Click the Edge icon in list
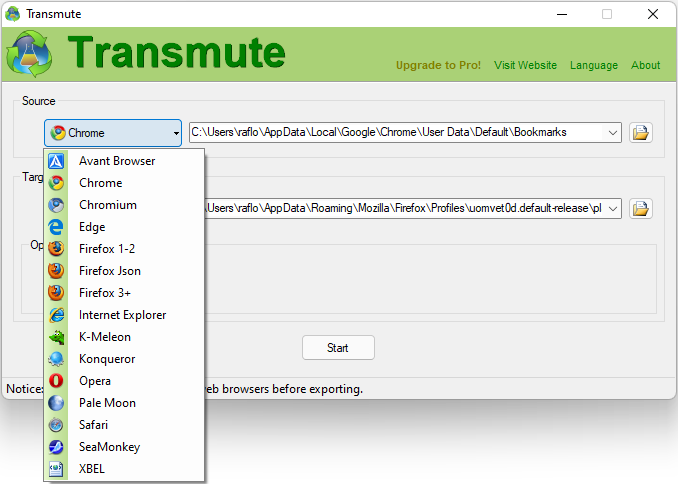678x484 pixels. pyautogui.click(x=56, y=227)
